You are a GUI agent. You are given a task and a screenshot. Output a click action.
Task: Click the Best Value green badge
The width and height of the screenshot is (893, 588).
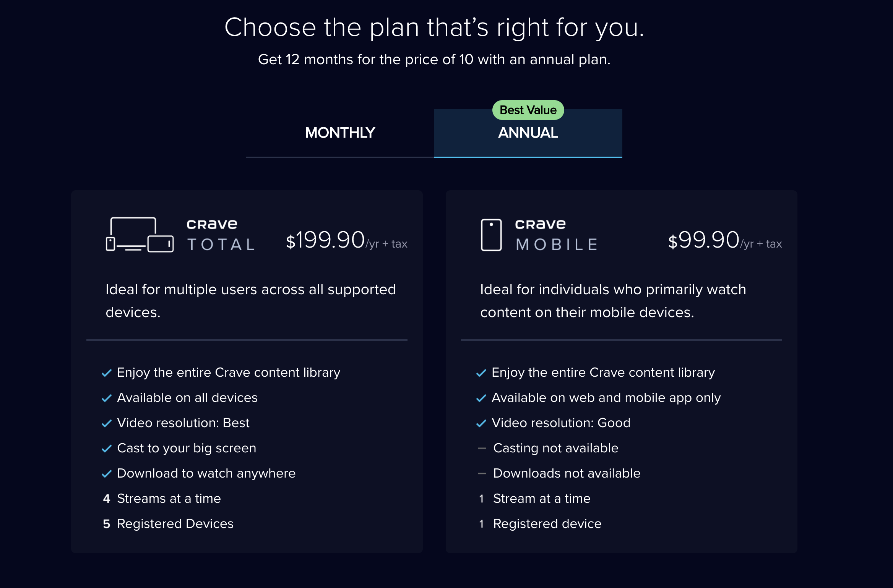(x=528, y=110)
